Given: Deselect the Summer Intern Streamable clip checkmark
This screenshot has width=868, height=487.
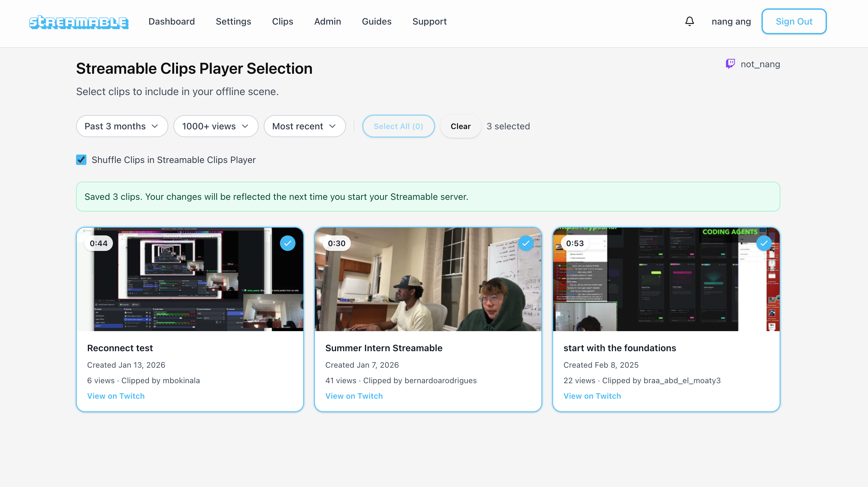Looking at the screenshot, I should [x=526, y=243].
